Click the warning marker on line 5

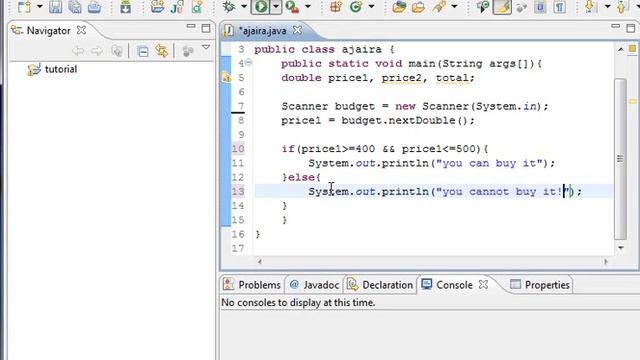pyautogui.click(x=226, y=77)
